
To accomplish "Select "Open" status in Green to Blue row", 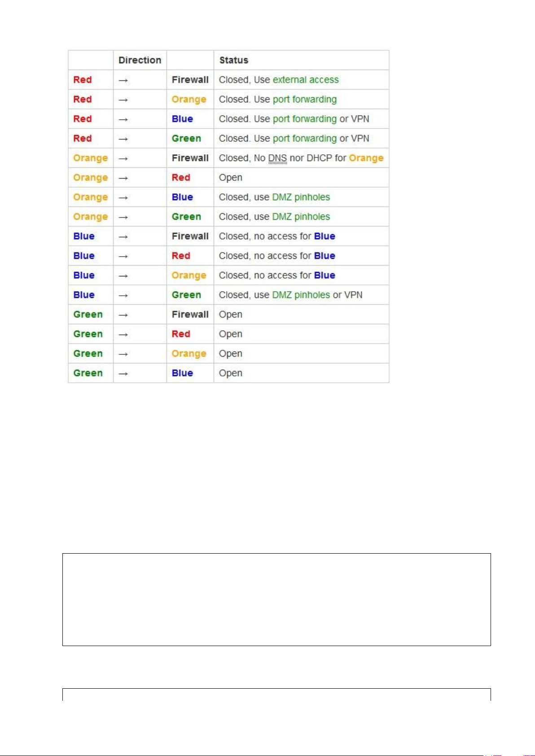I will (x=230, y=373).
